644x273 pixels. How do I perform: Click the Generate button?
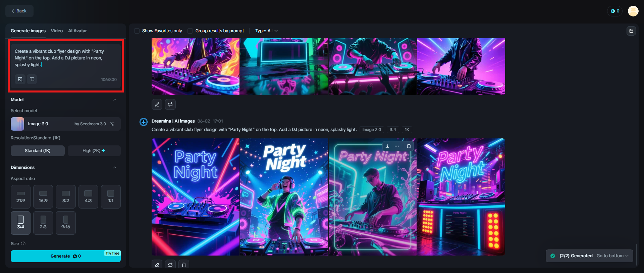coord(66,256)
